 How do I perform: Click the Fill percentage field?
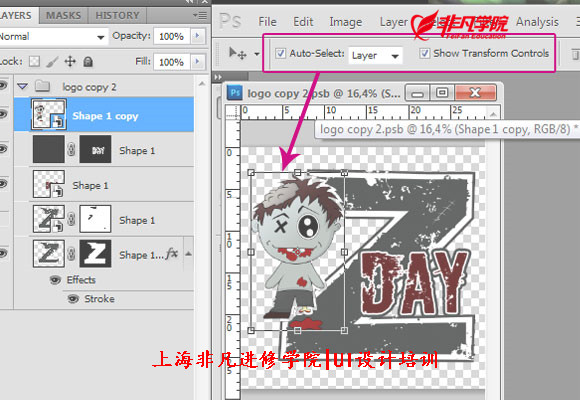(x=172, y=62)
